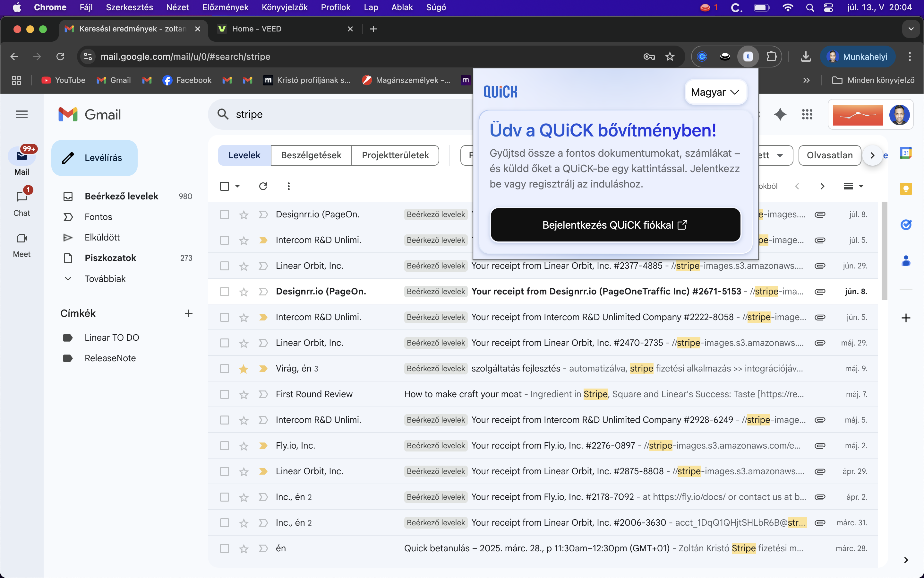This screenshot has height=578, width=924.
Task: Reload the page in Chrome
Action: tap(60, 57)
